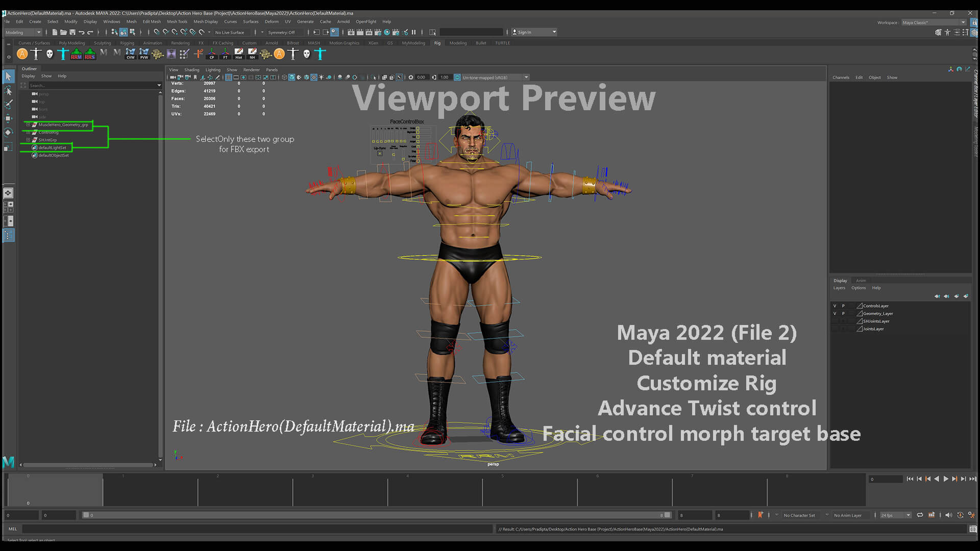Image resolution: width=980 pixels, height=551 pixels.
Task: Click the CP shelf icon
Action: point(212,54)
